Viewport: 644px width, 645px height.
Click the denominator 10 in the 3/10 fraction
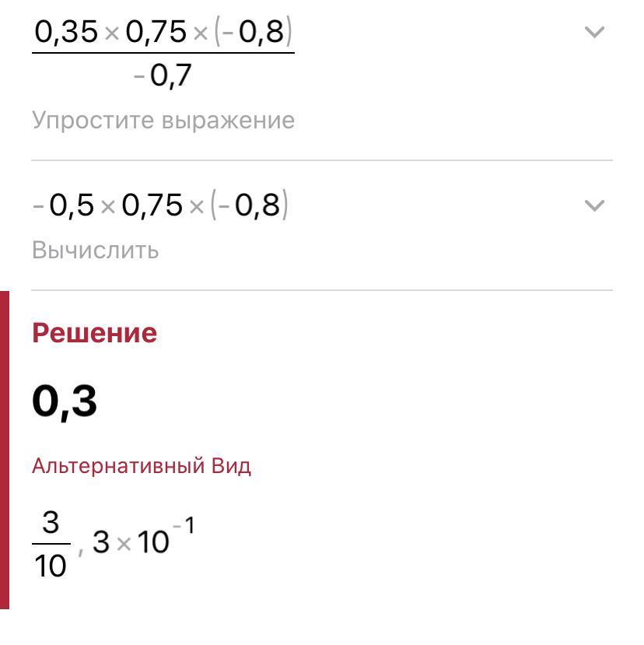click(x=51, y=566)
